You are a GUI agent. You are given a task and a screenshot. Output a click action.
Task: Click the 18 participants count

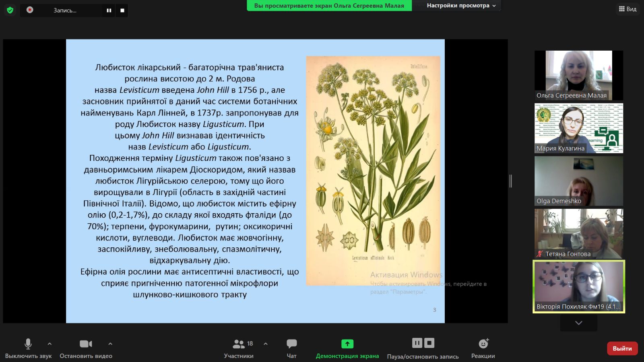[x=250, y=343]
